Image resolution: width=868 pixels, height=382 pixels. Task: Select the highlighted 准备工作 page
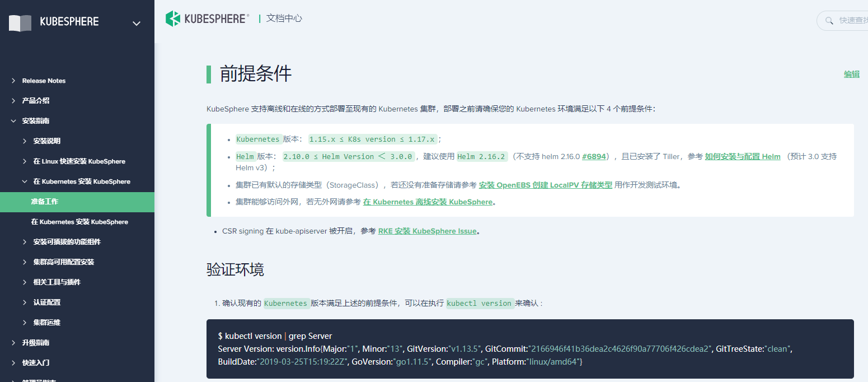pos(77,202)
